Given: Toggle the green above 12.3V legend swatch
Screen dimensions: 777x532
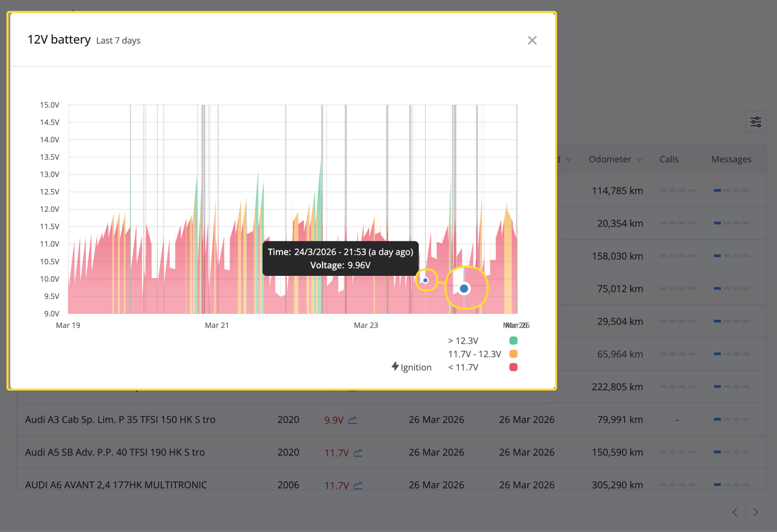Looking at the screenshot, I should point(513,340).
